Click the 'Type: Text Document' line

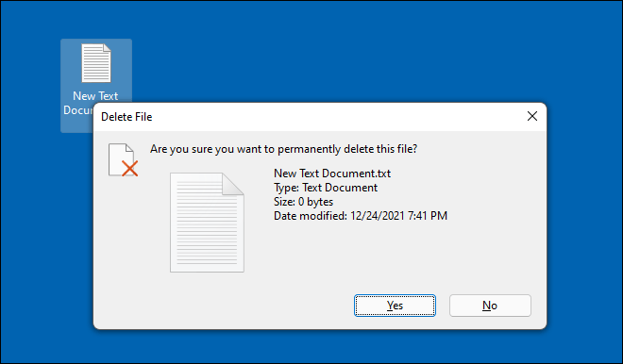326,188
